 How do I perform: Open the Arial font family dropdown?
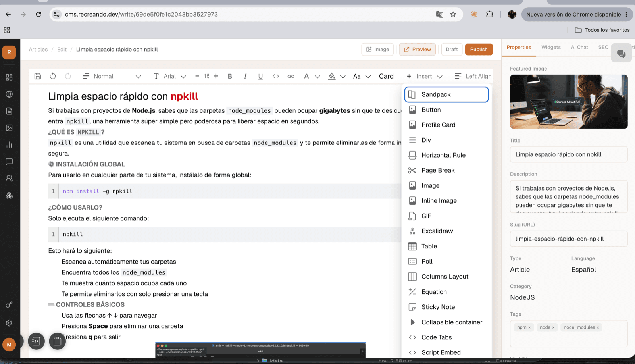pyautogui.click(x=169, y=76)
